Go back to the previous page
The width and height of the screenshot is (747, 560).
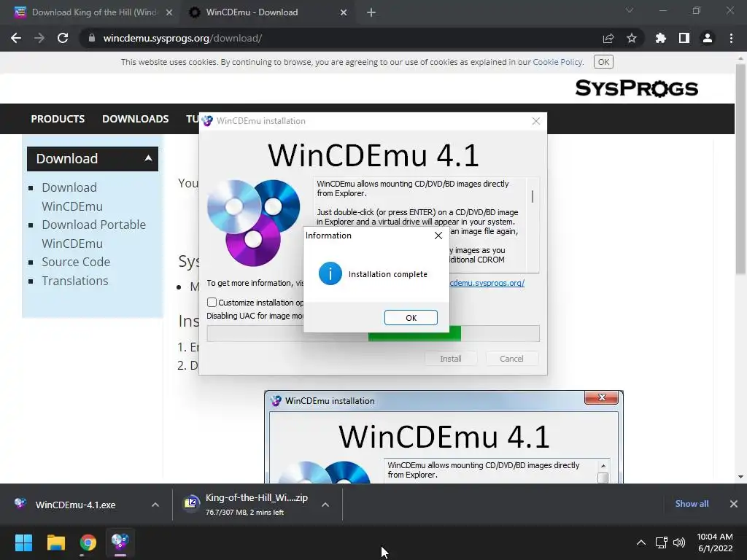(16, 38)
